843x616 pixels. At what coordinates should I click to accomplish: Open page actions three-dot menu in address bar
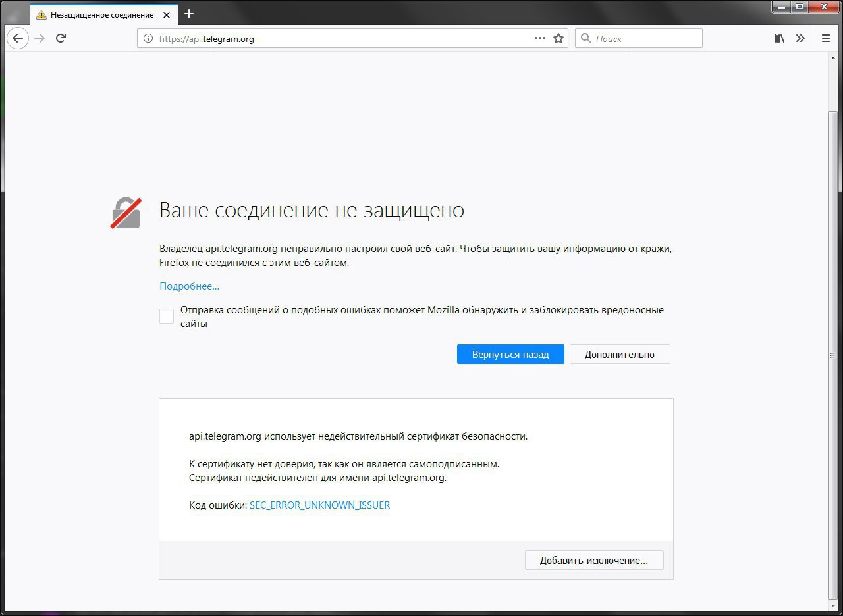[x=540, y=38]
